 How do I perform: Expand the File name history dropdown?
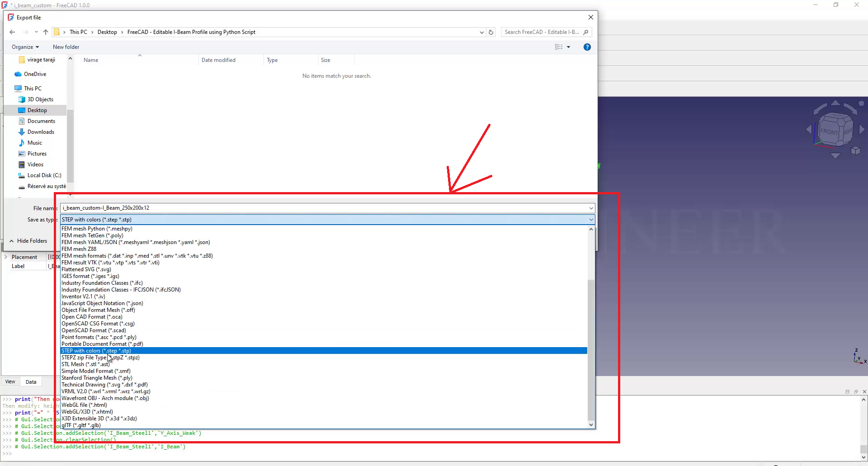pyautogui.click(x=590, y=208)
